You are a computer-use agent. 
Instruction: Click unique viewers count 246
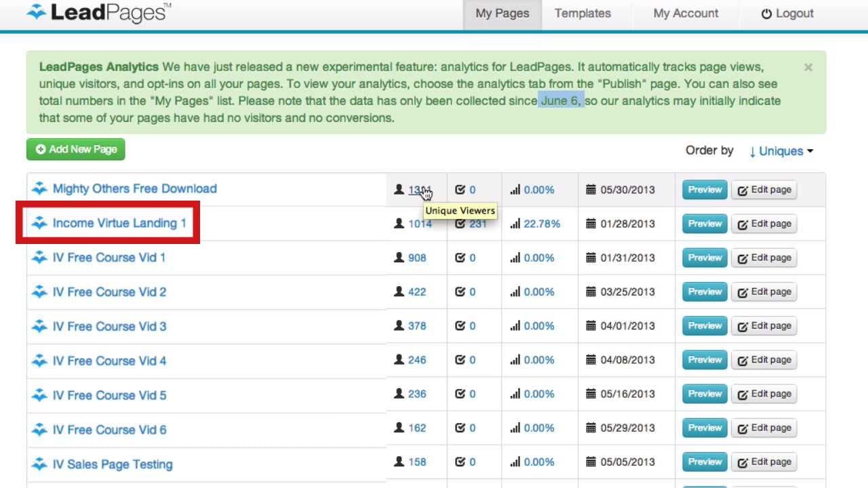click(x=417, y=360)
